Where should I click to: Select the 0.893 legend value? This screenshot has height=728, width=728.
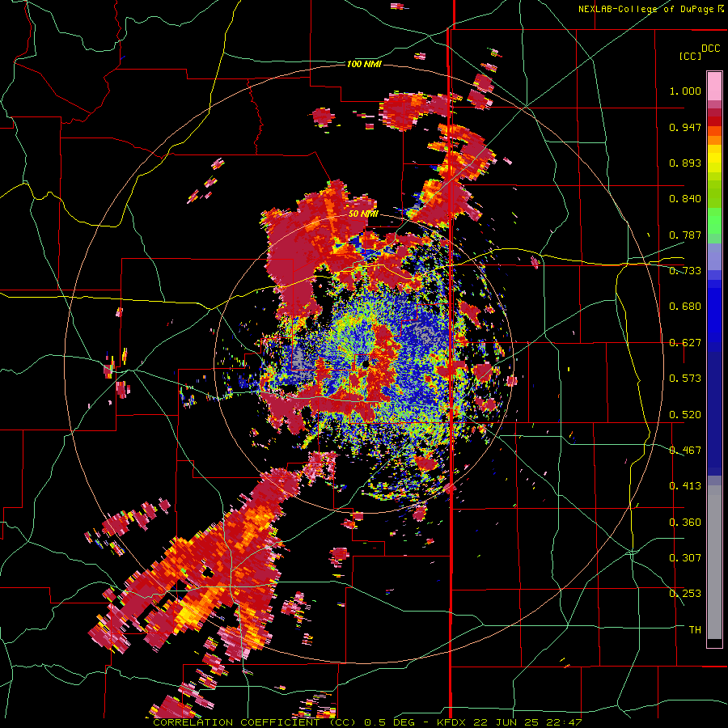click(x=685, y=163)
